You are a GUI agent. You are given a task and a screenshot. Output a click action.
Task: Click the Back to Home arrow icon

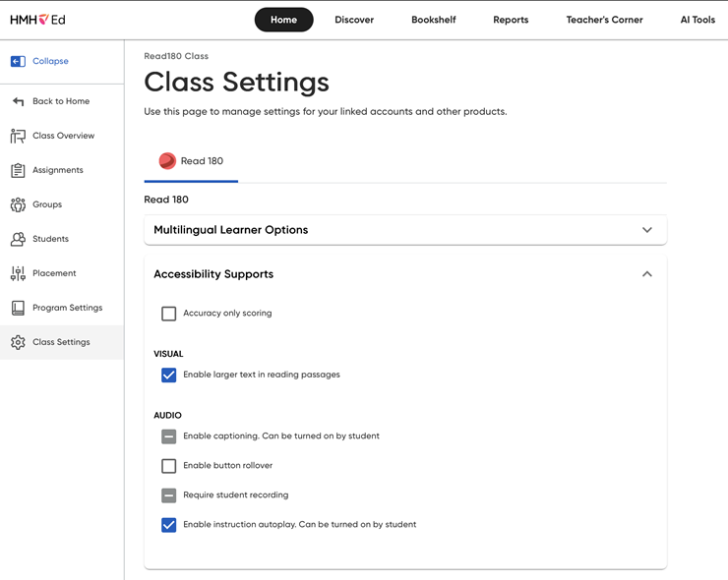point(18,101)
